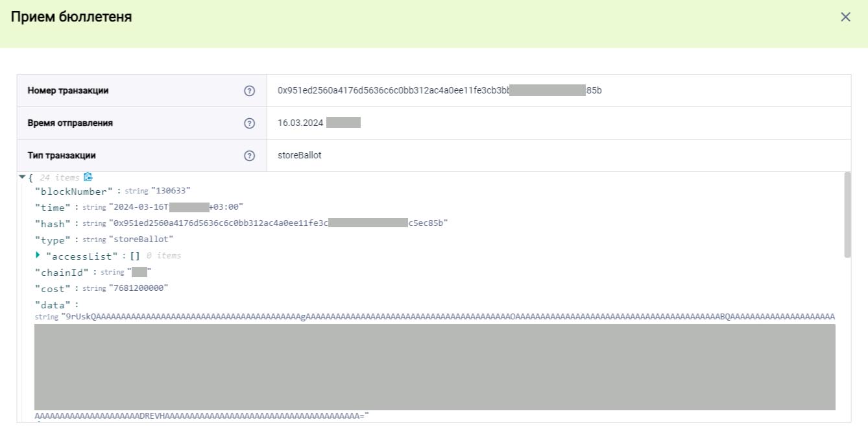Click help icon for Время отправления
The width and height of the screenshot is (868, 433).
(x=249, y=123)
